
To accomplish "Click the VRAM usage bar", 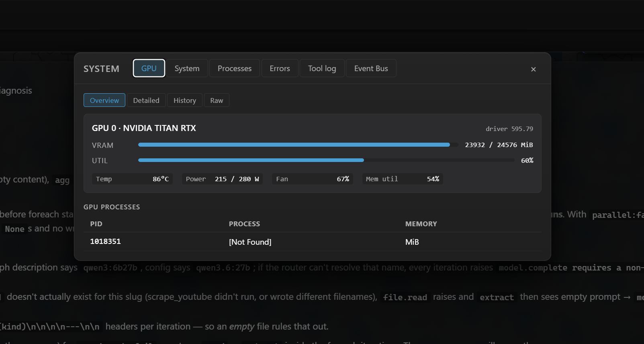I will pos(298,145).
